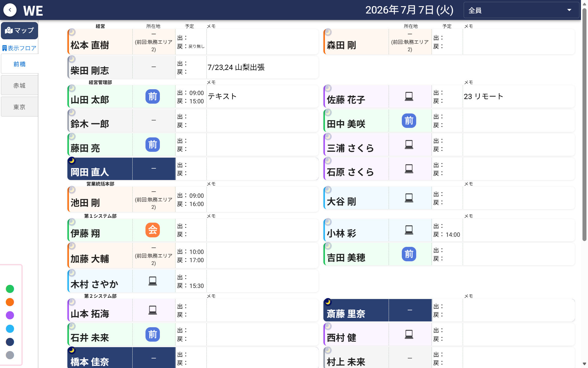588x368 pixels.
Task: Click 池田 剛's 前回:執務エリア2 location
Action: [154, 200]
